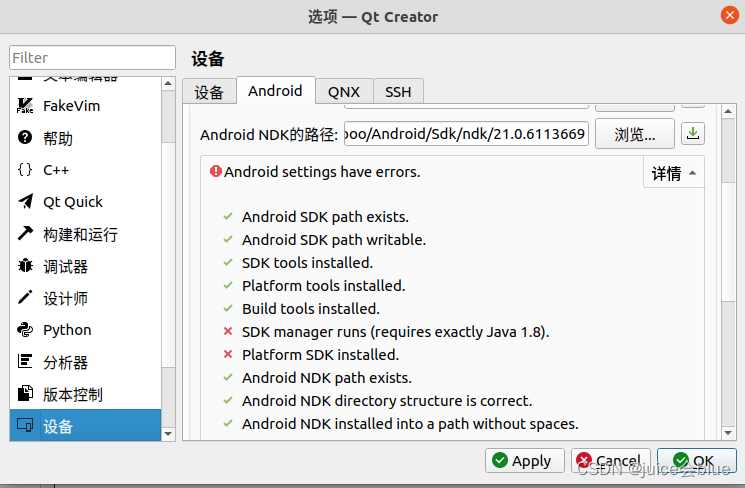Select FakeVim in the options list
Image resolution: width=745 pixels, height=488 pixels.
click(86, 105)
